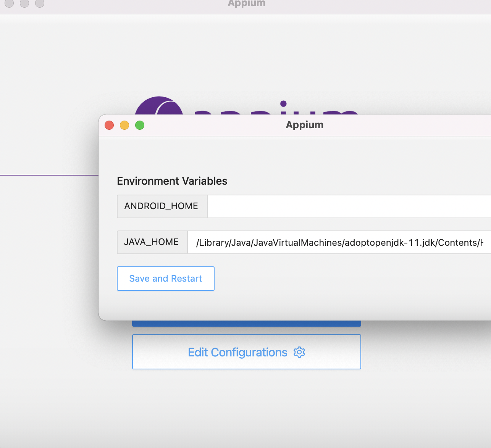Open Edit Configurations in the main Appium window
The width and height of the screenshot is (491, 448).
point(247,352)
